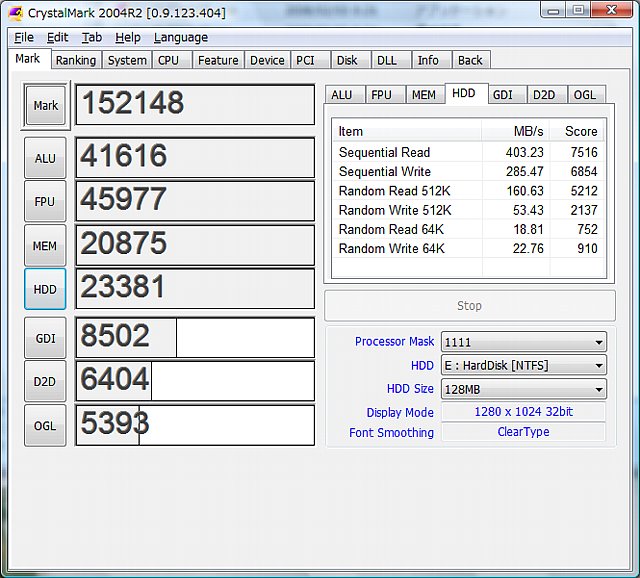Select the Sequential Write row
Screen dimensions: 640x578
click(x=468, y=171)
